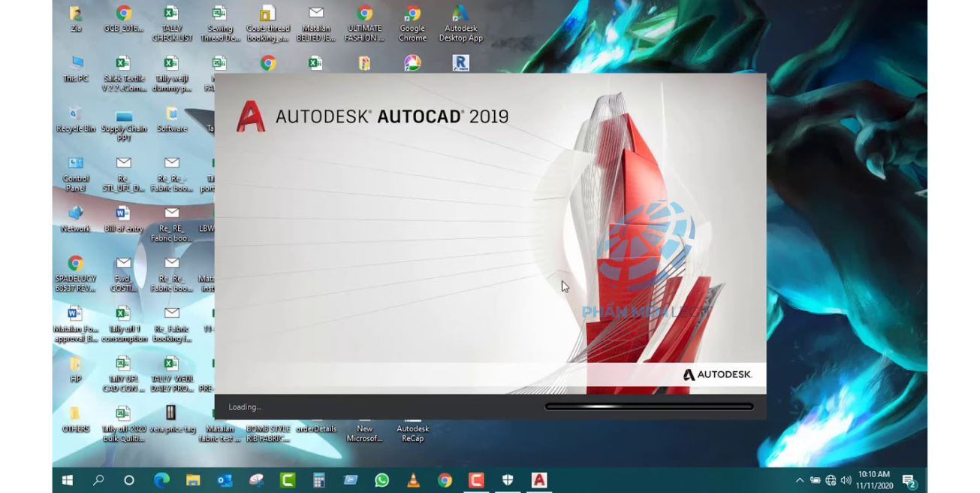Select the Autodesk ReCap desktop shortcut

coord(412,429)
